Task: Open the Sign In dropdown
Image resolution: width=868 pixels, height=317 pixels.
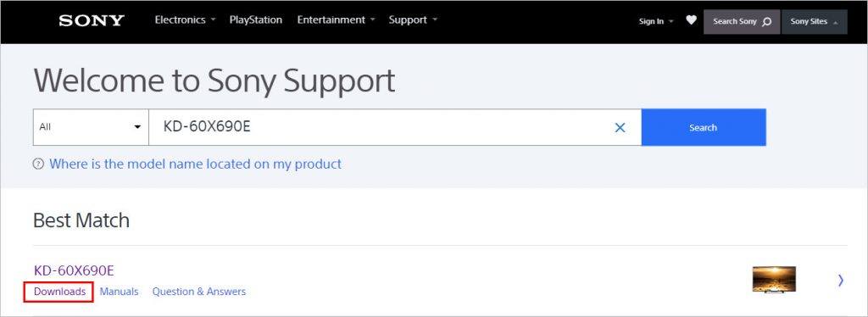Action: [x=656, y=21]
